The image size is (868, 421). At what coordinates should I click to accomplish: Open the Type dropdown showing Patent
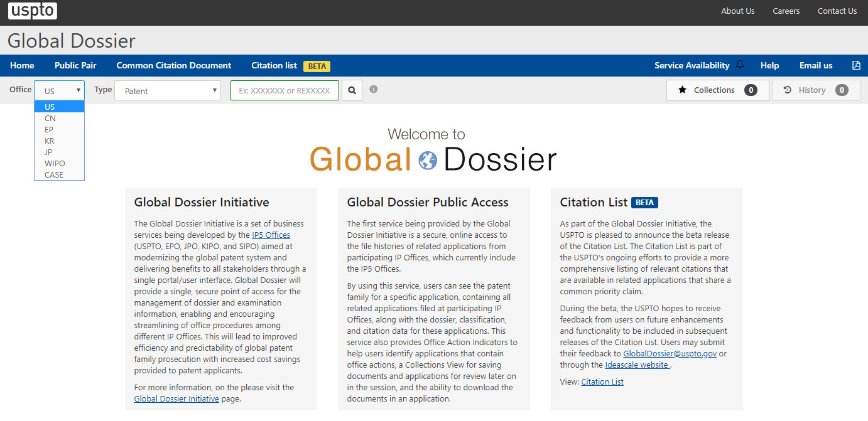point(168,90)
